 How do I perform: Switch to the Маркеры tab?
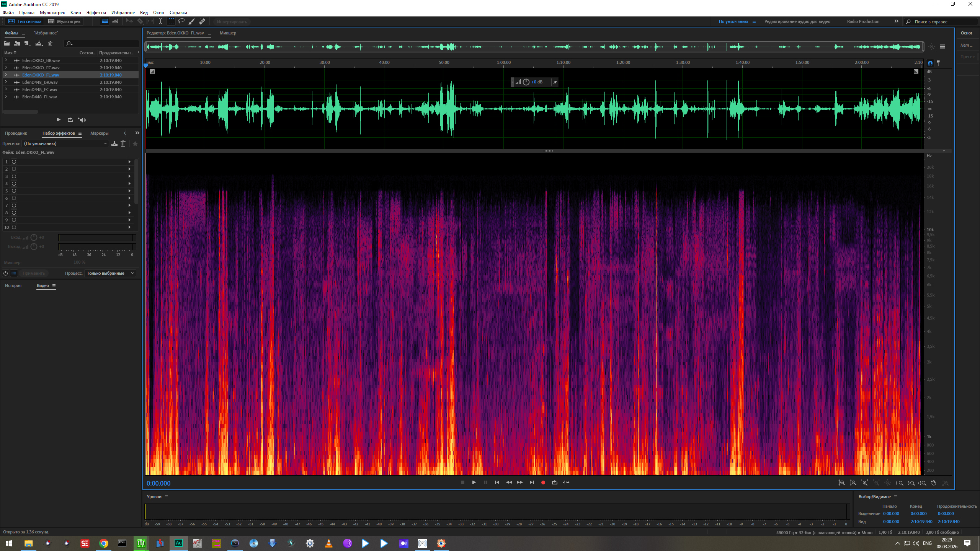[99, 133]
